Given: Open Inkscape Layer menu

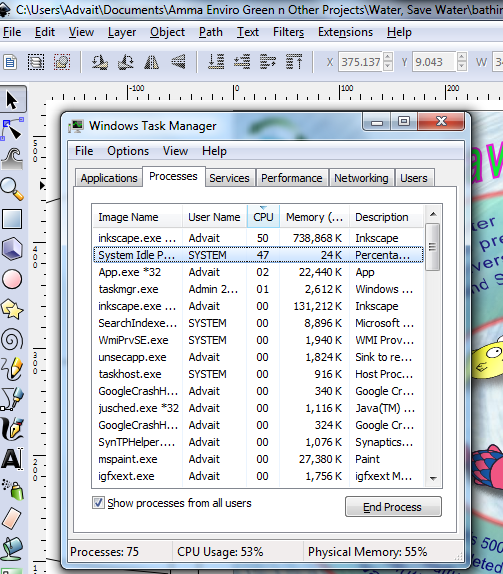Looking at the screenshot, I should pyautogui.click(x=122, y=32).
